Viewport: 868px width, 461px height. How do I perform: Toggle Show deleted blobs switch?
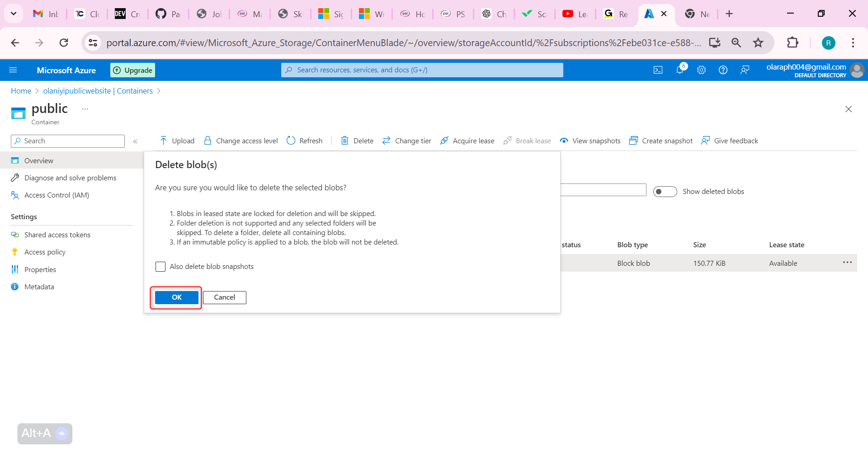tap(665, 192)
